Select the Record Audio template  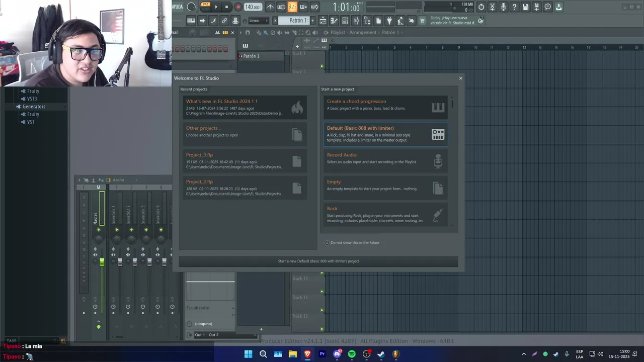click(x=385, y=160)
